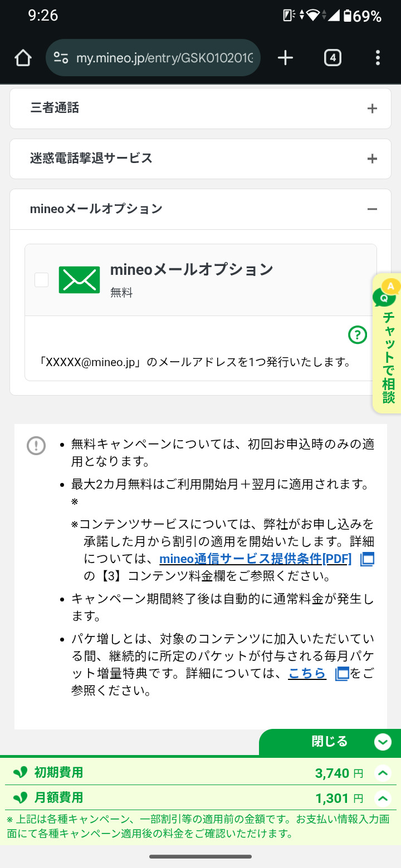Expand the 三者通話 section

pyautogui.click(x=372, y=108)
